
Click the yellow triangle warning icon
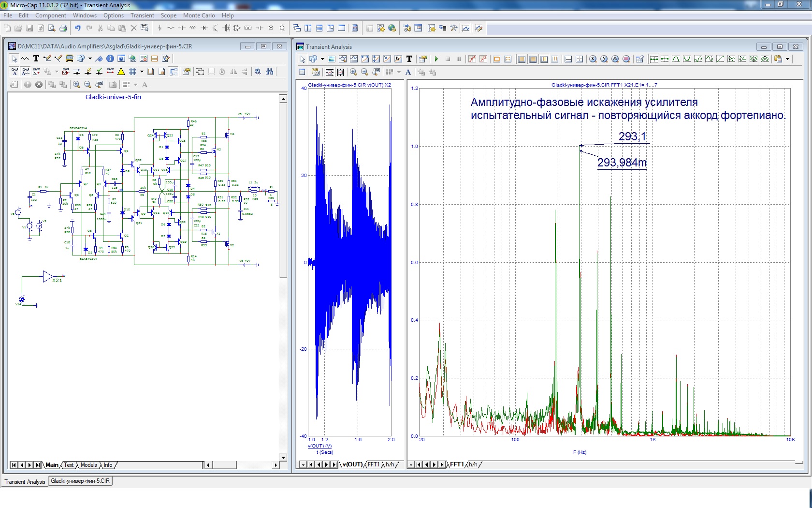click(x=121, y=72)
